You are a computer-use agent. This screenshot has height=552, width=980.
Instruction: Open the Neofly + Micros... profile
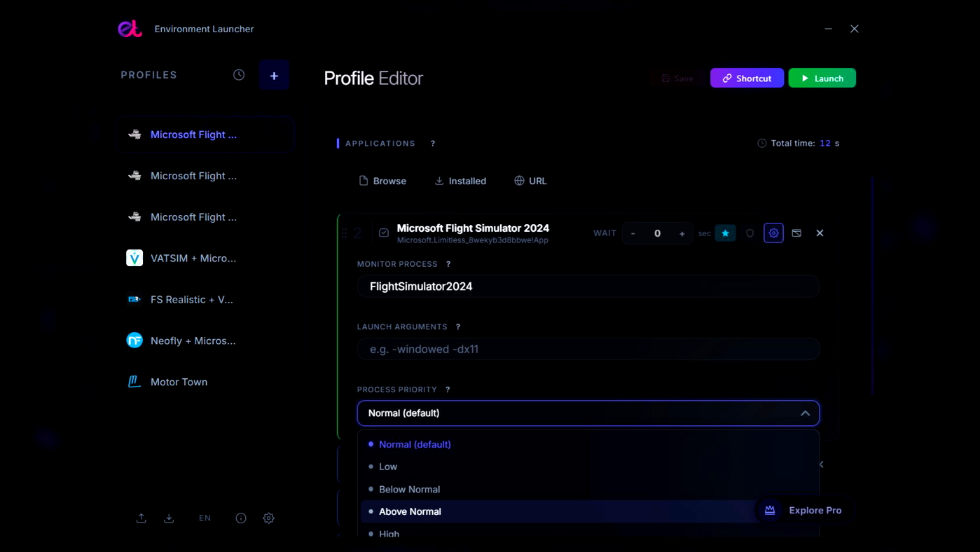coord(205,340)
